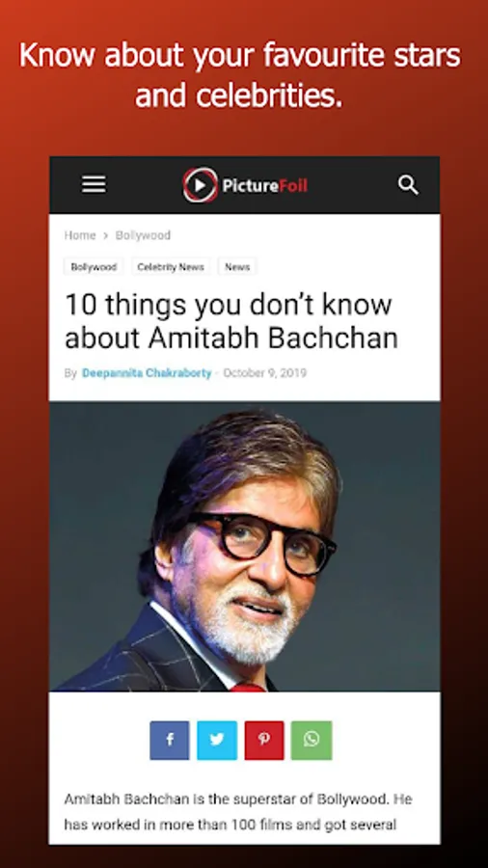The width and height of the screenshot is (488, 868).
Task: Open author Deepannita Chakraborty's profile
Action: (x=147, y=373)
